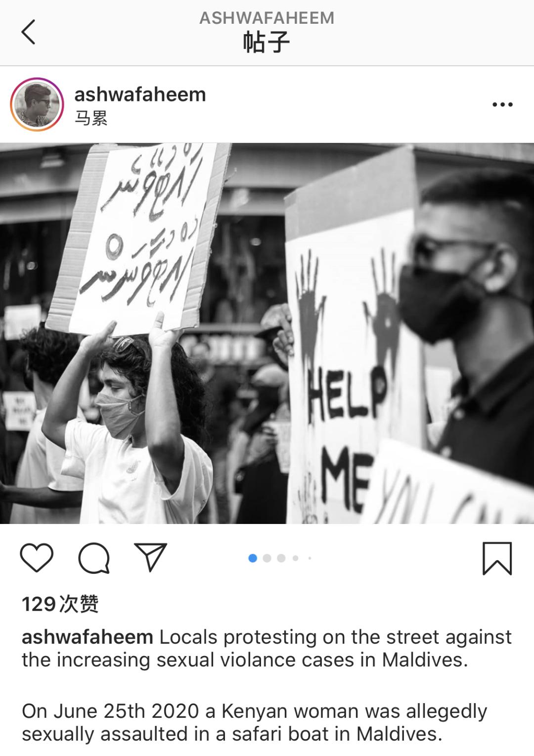
Task: Tap the caption about locals protesting
Action: click(267, 648)
